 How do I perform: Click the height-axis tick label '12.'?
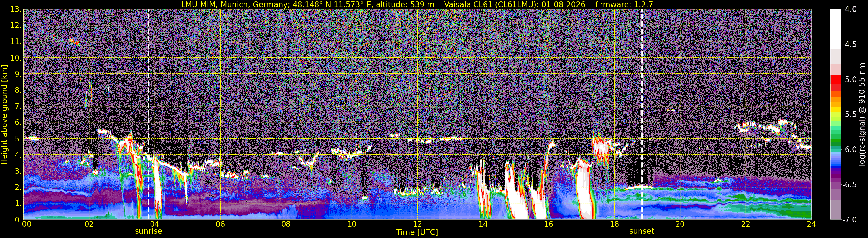pos(16,26)
